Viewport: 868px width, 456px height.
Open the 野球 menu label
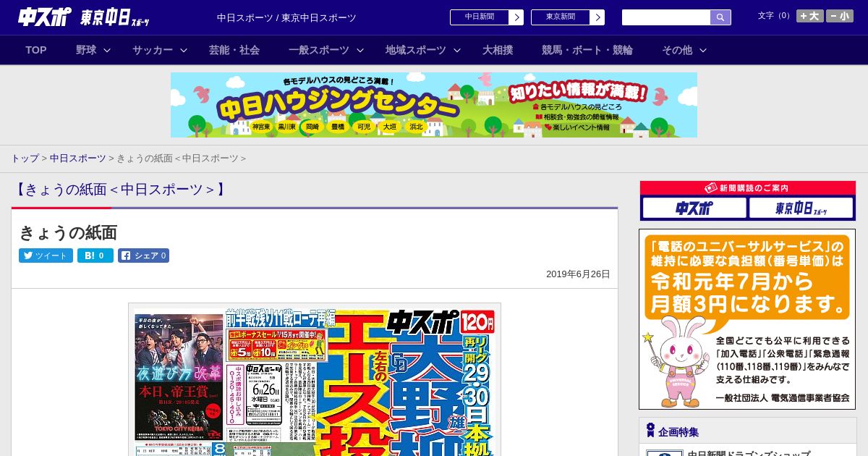[x=86, y=50]
